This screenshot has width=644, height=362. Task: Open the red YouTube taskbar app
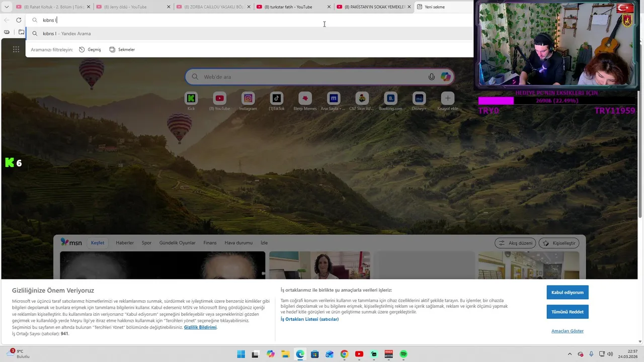click(x=359, y=354)
